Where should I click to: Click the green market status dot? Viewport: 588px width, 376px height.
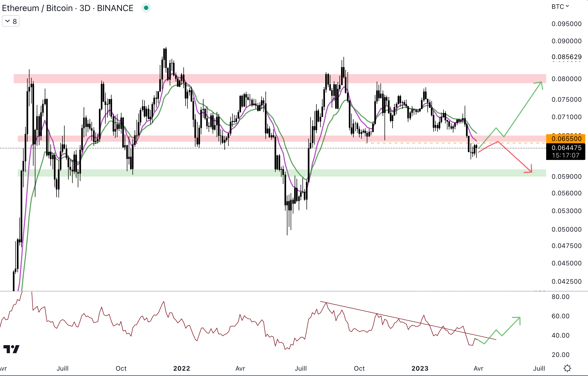[x=146, y=8]
